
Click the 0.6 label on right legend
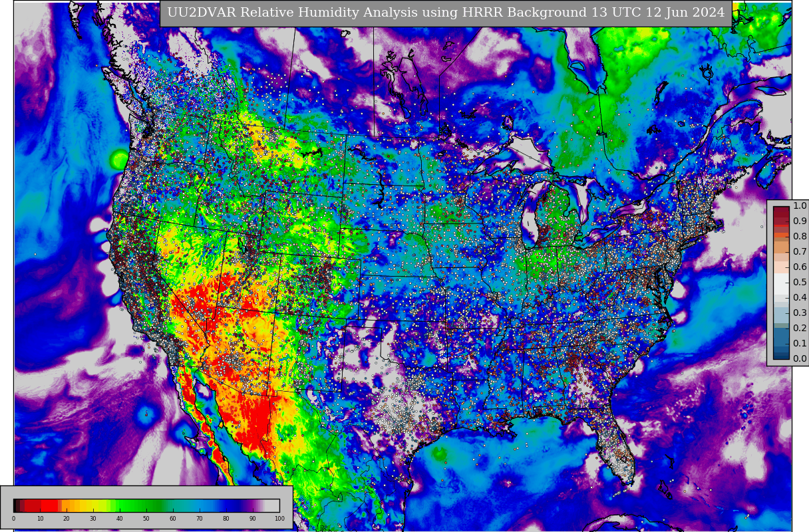[800, 267]
